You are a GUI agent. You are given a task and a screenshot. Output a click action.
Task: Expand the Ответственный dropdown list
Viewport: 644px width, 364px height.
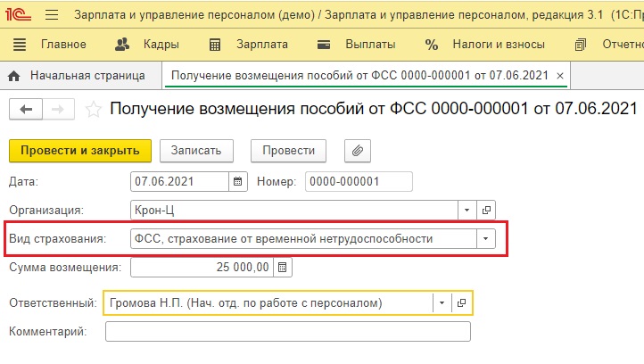(x=442, y=303)
